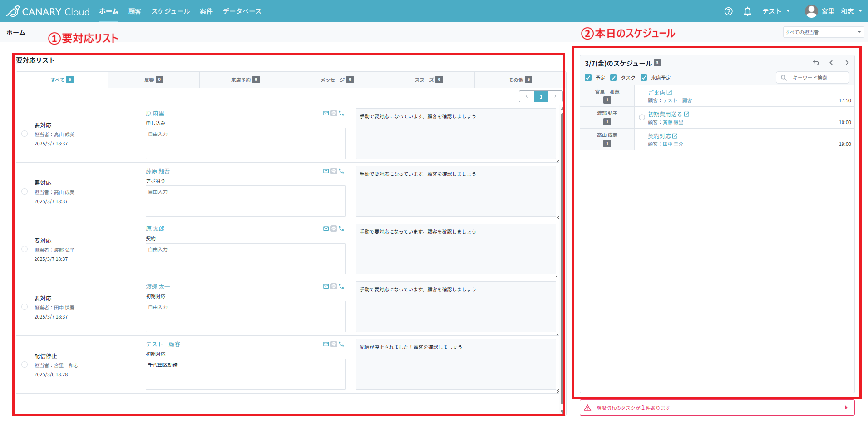Click mail icon for テスト 顧客

pyautogui.click(x=326, y=344)
